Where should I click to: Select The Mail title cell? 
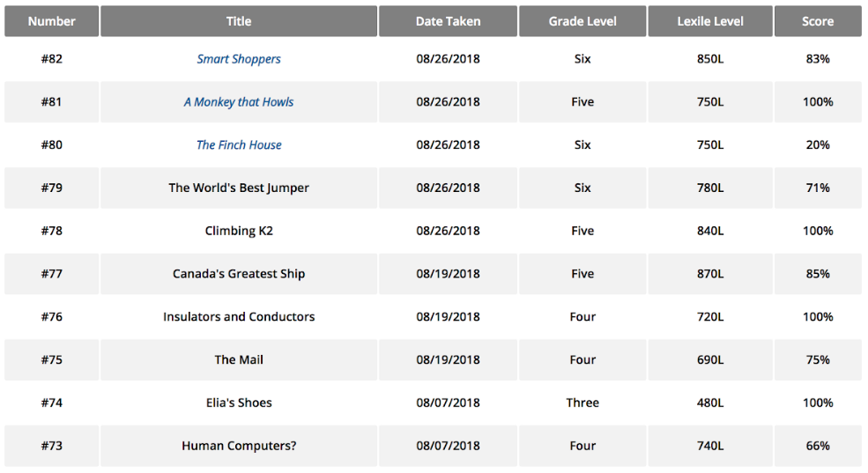point(239,359)
